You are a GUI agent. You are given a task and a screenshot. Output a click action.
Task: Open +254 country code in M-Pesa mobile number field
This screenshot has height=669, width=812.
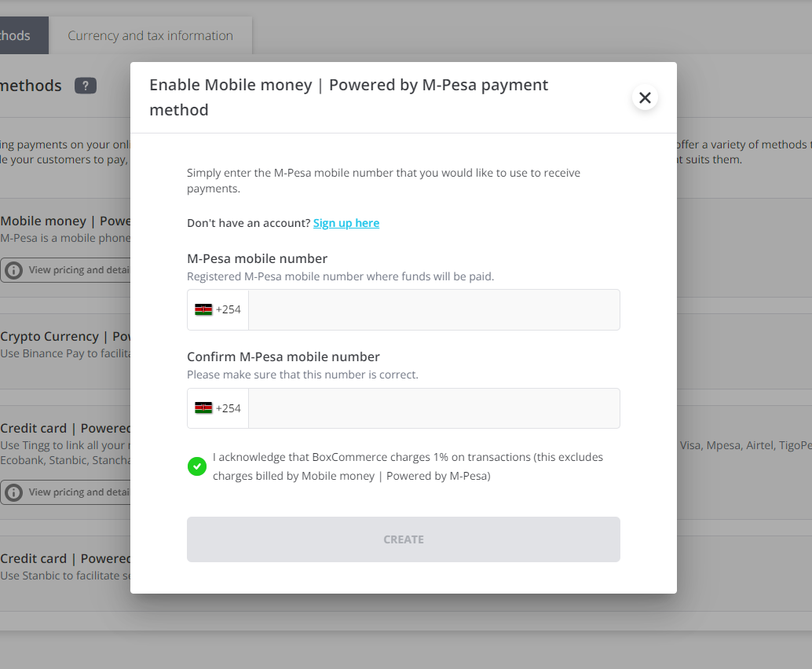pos(229,309)
